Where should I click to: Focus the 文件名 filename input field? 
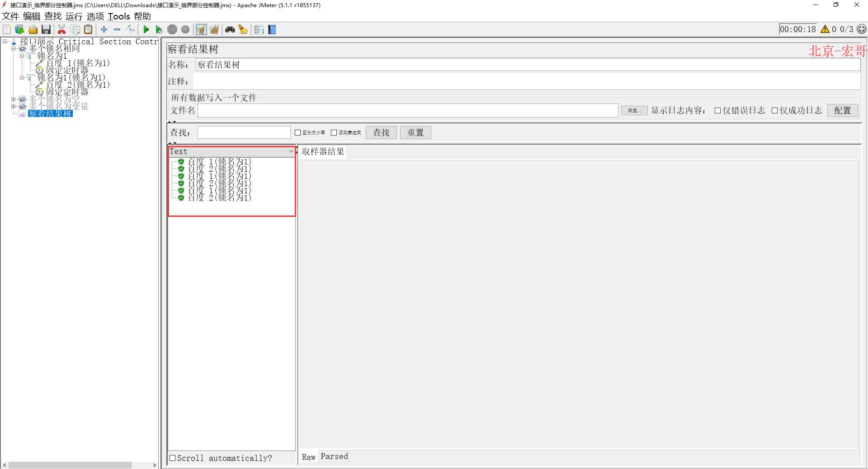point(408,110)
